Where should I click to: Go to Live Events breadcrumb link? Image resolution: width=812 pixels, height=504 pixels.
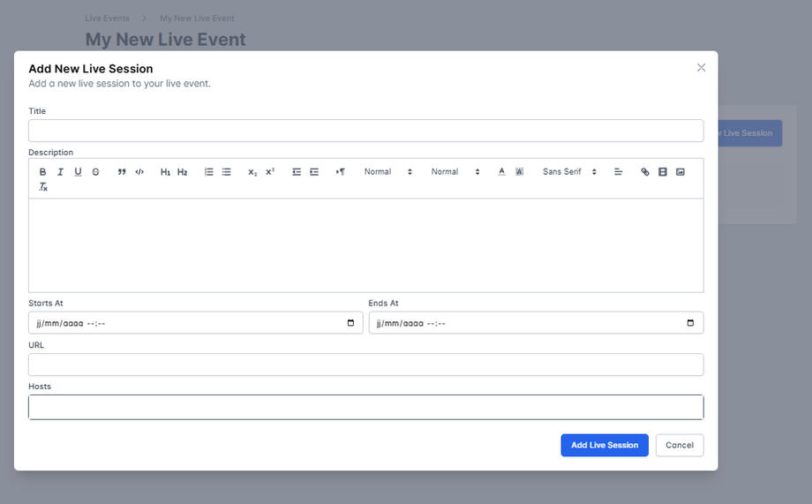coord(107,19)
